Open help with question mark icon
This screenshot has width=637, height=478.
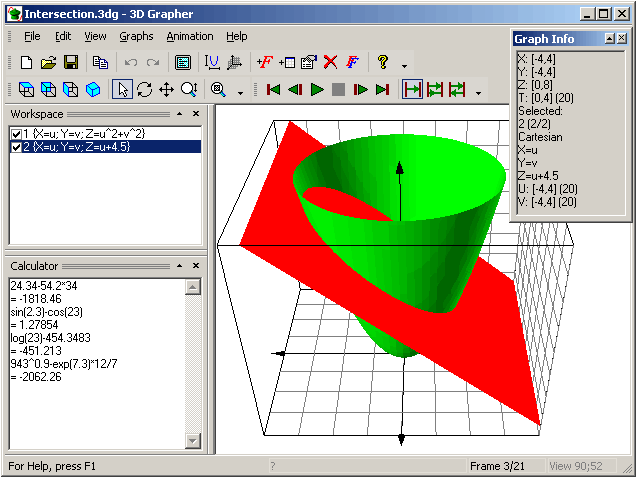[383, 63]
